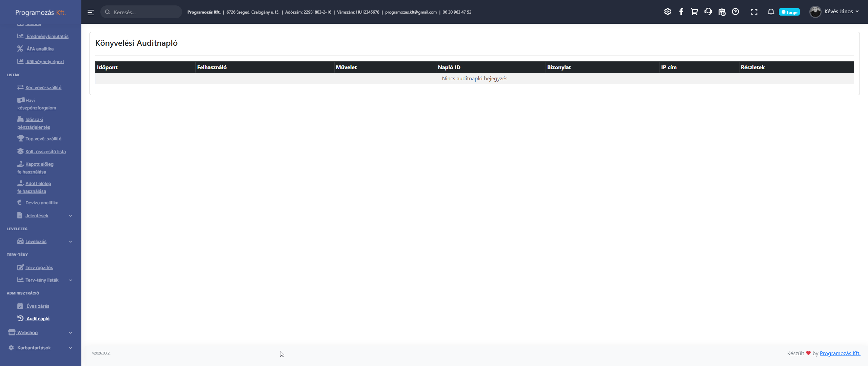Click the user avatar picture

tap(815, 12)
